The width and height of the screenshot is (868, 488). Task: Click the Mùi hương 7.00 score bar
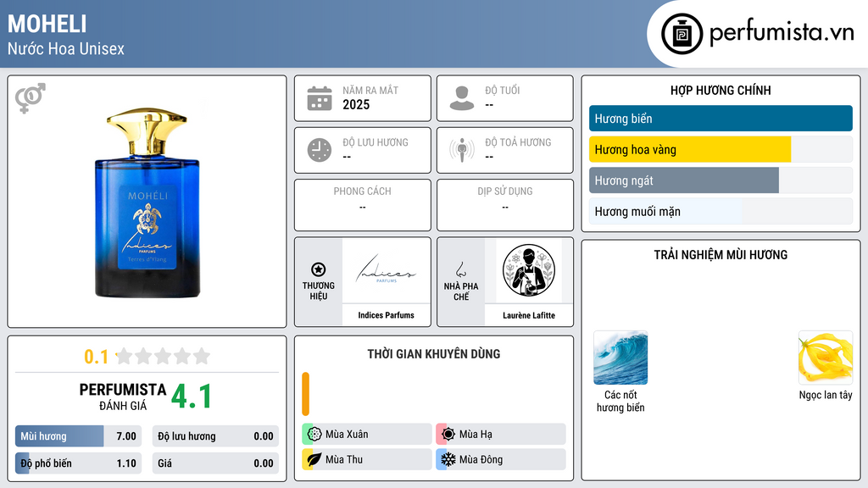(78, 436)
